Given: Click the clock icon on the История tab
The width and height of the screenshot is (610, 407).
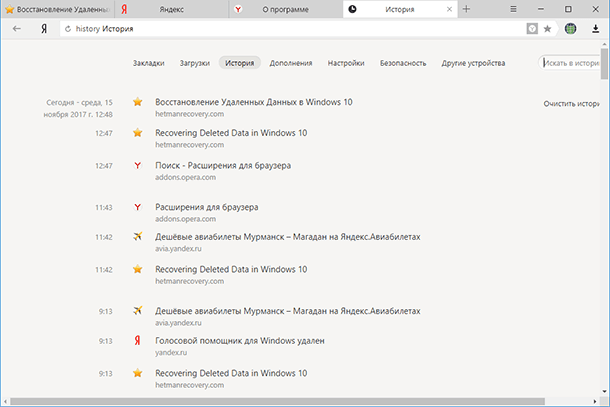Looking at the screenshot, I should pos(352,9).
